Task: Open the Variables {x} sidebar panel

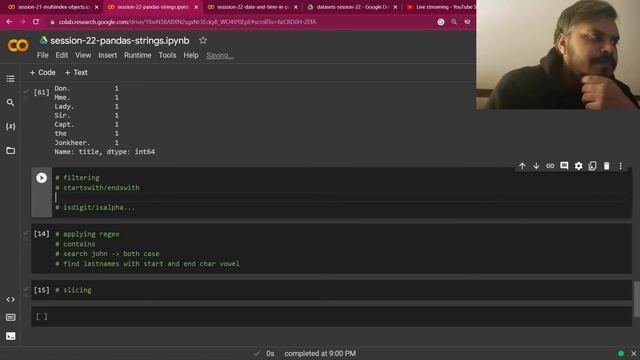Action: tap(11, 127)
